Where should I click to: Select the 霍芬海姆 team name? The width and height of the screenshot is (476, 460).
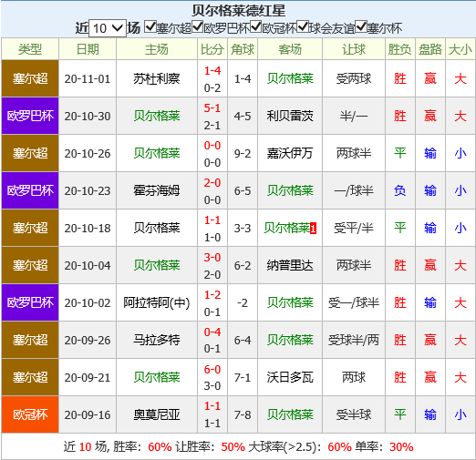pyautogui.click(x=157, y=190)
